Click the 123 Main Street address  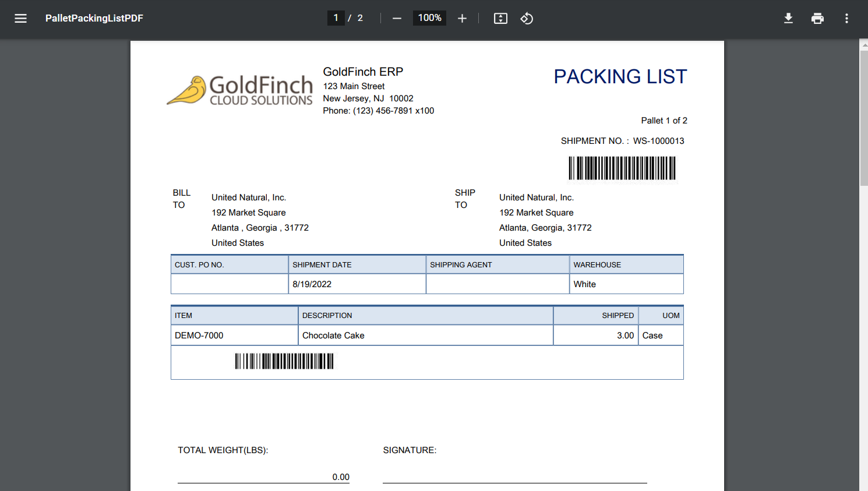354,86
